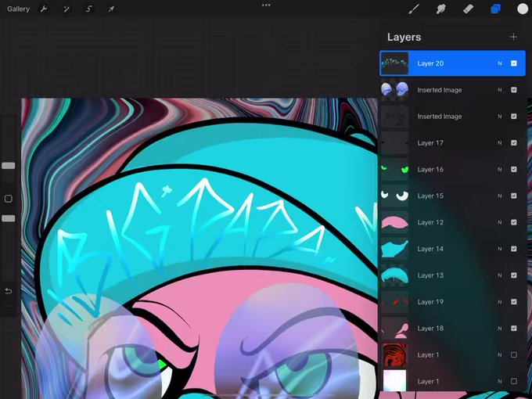Select the Paint brush tool

[414, 9]
